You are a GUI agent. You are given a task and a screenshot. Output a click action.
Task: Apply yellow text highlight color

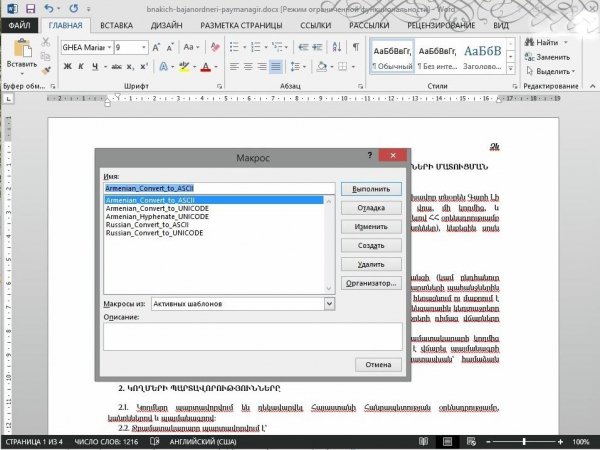(x=184, y=67)
